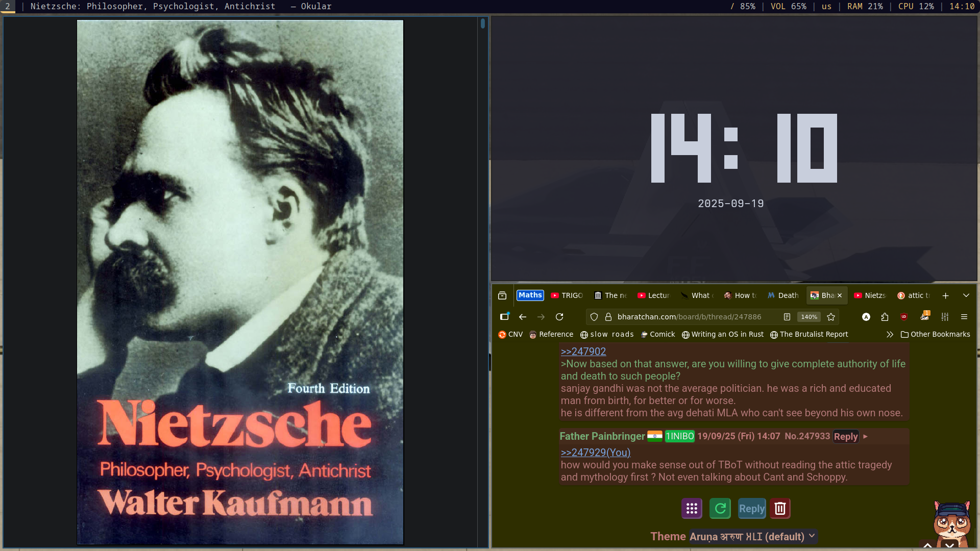Open the Firefox View tab-list icon
Image resolution: width=980 pixels, height=551 pixels.
click(x=502, y=295)
